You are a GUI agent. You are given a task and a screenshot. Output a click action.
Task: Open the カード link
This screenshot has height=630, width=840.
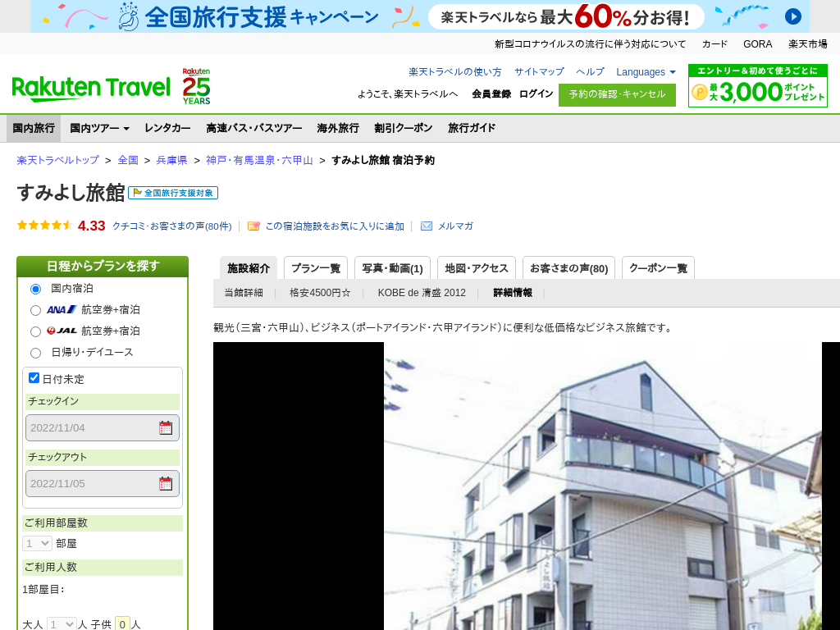pyautogui.click(x=714, y=44)
